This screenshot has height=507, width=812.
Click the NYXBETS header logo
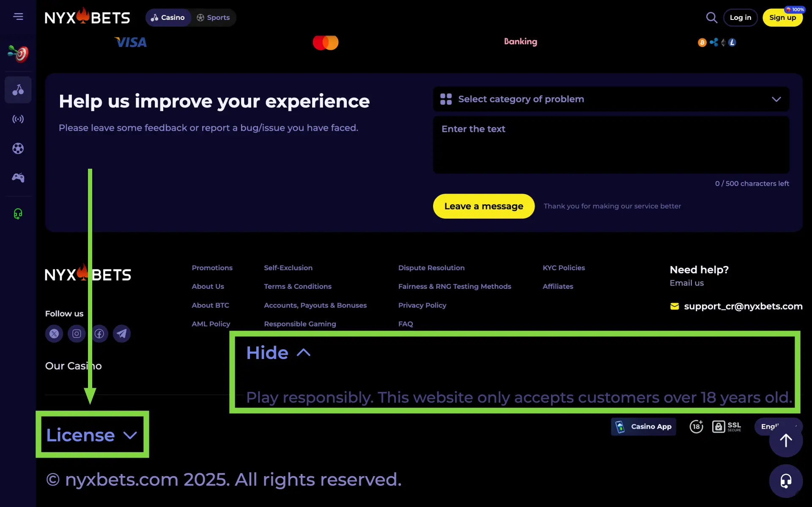(x=88, y=17)
